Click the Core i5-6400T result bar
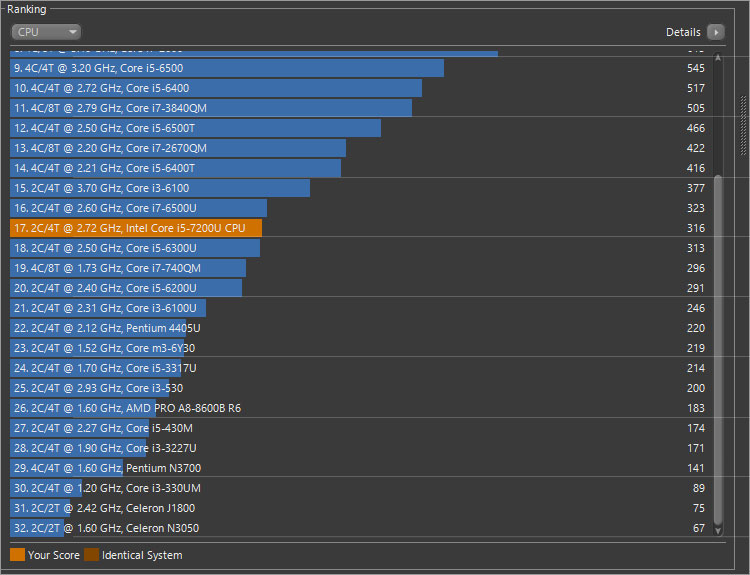Screen dimensions: 750x575 176,168
